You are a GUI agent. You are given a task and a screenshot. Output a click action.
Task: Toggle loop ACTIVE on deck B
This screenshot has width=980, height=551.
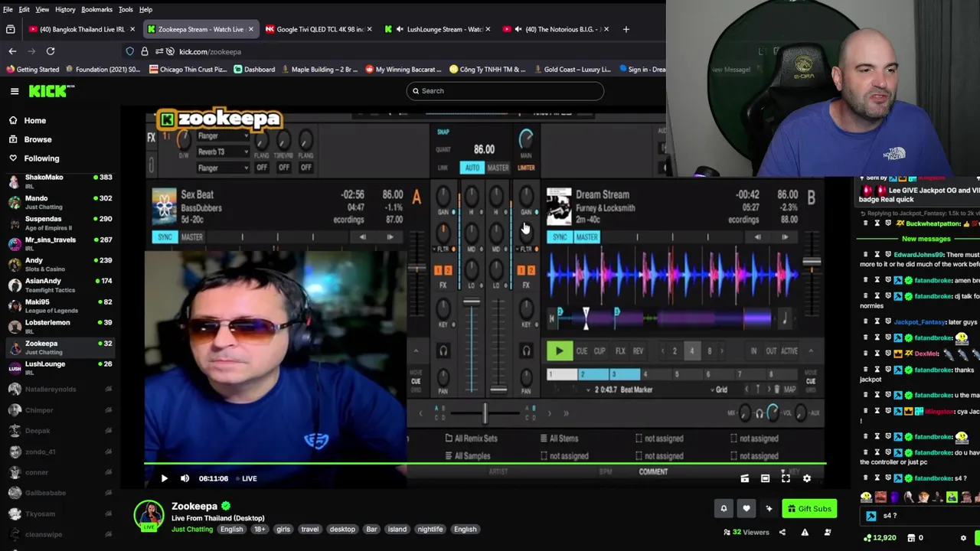pyautogui.click(x=789, y=351)
